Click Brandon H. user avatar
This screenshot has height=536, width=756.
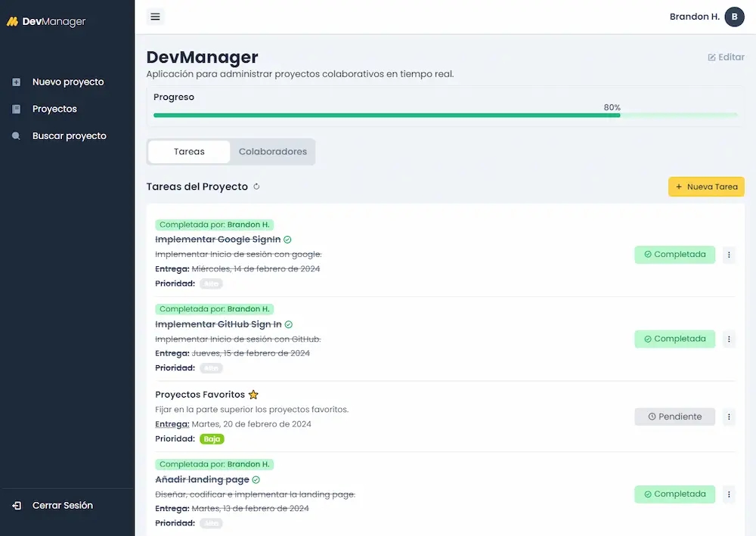pyautogui.click(x=734, y=17)
